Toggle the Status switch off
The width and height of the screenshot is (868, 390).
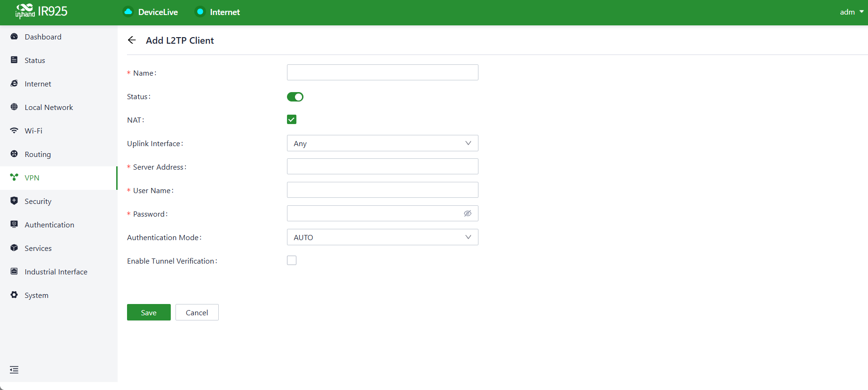pyautogui.click(x=295, y=97)
